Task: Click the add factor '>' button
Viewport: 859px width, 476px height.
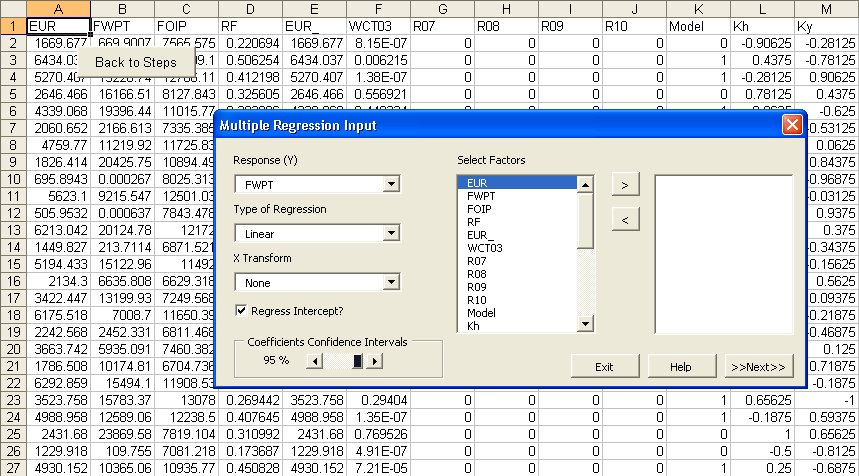Action: [625, 185]
